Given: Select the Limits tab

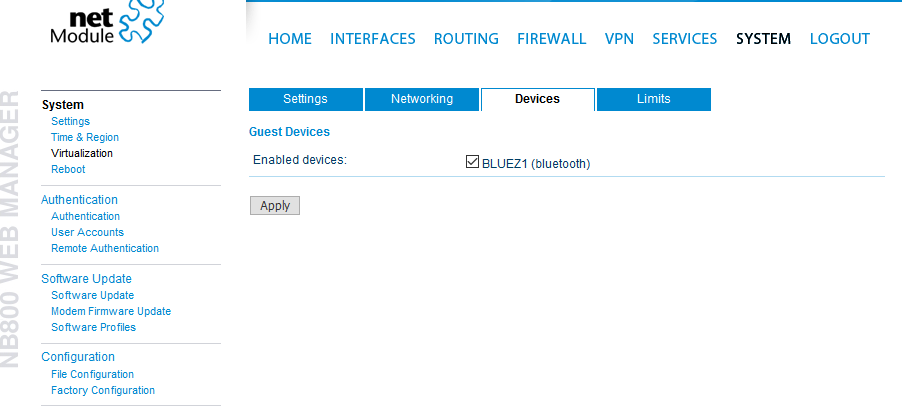Looking at the screenshot, I should pyautogui.click(x=653, y=99).
